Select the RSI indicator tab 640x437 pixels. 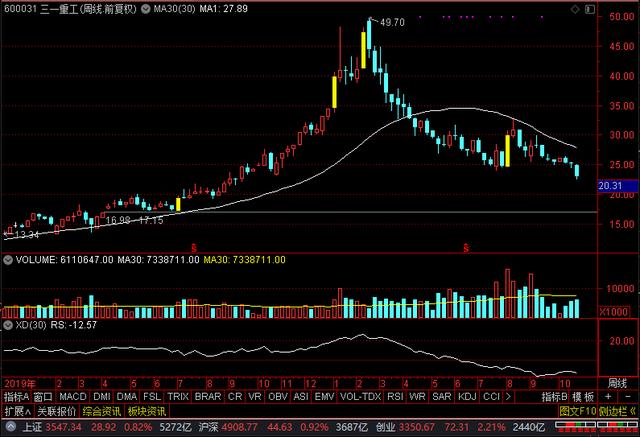pyautogui.click(x=395, y=397)
